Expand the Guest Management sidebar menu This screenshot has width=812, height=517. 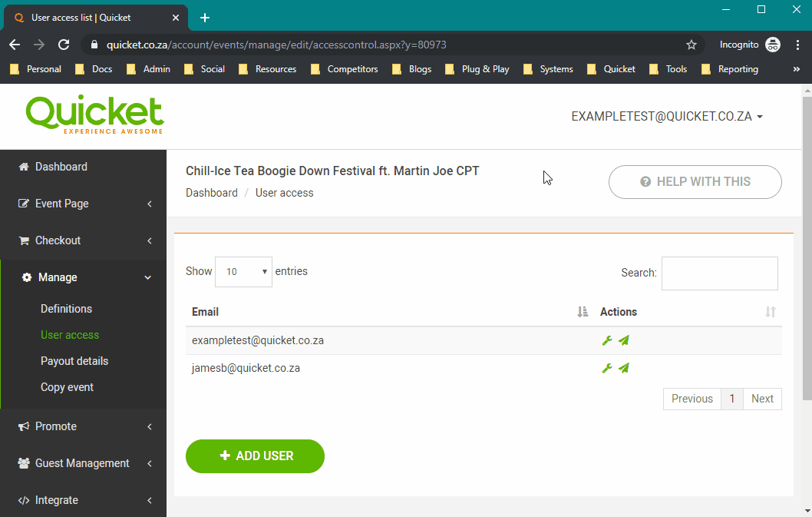[84, 463]
